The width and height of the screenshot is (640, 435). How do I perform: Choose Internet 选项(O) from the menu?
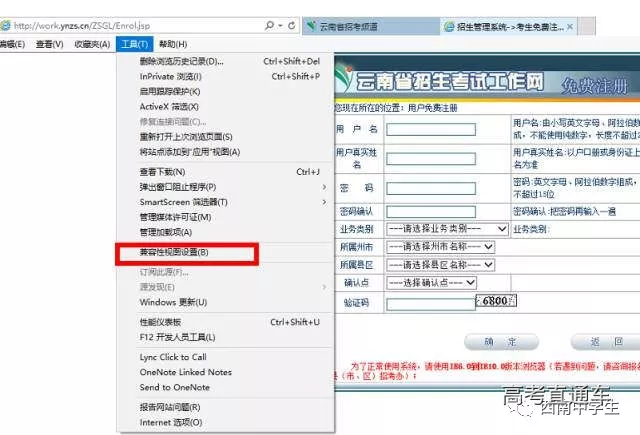pos(170,422)
